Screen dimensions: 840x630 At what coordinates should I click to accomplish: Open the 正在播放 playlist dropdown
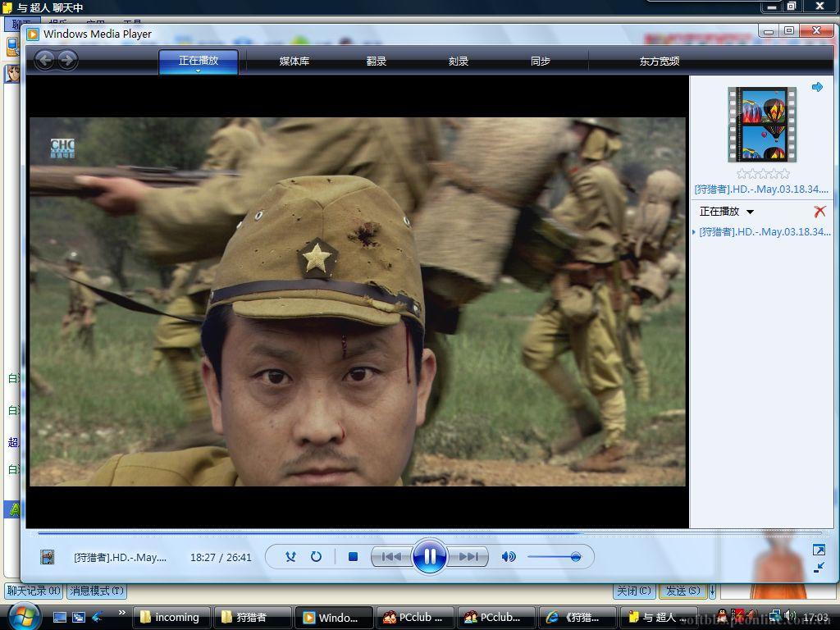727,212
